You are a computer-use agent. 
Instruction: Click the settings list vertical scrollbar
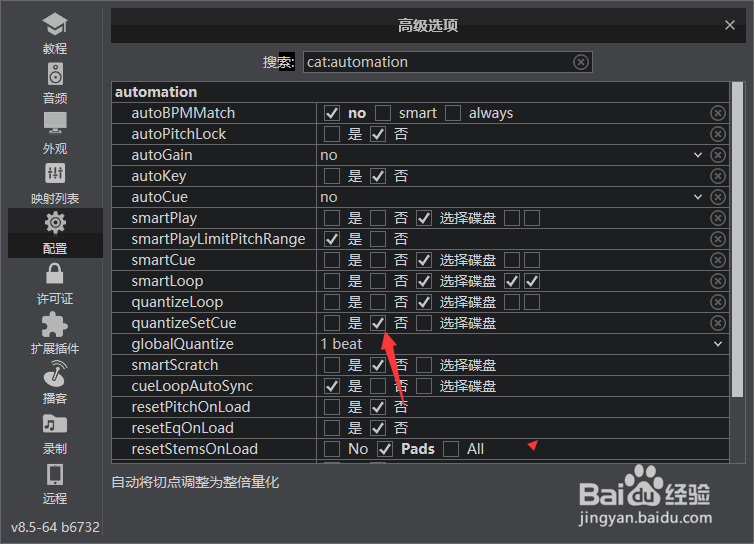(x=738, y=239)
